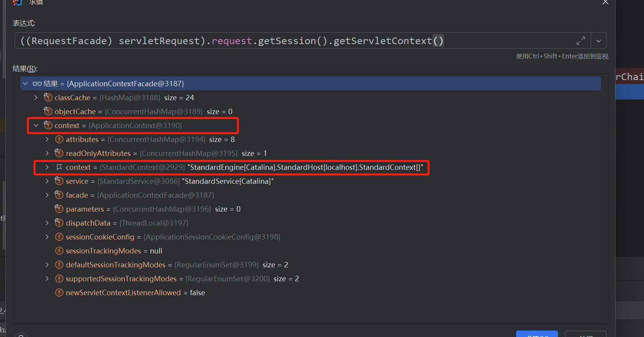Expand the service StandardService node

[x=47, y=181]
